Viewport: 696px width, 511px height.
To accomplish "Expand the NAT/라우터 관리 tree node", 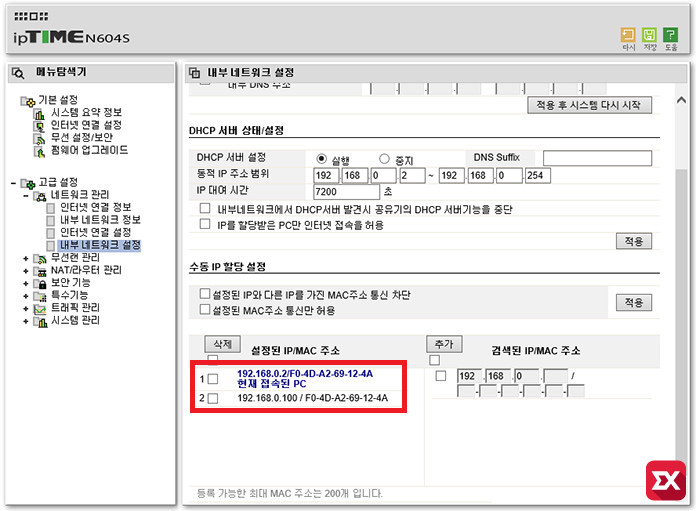I will 26,270.
